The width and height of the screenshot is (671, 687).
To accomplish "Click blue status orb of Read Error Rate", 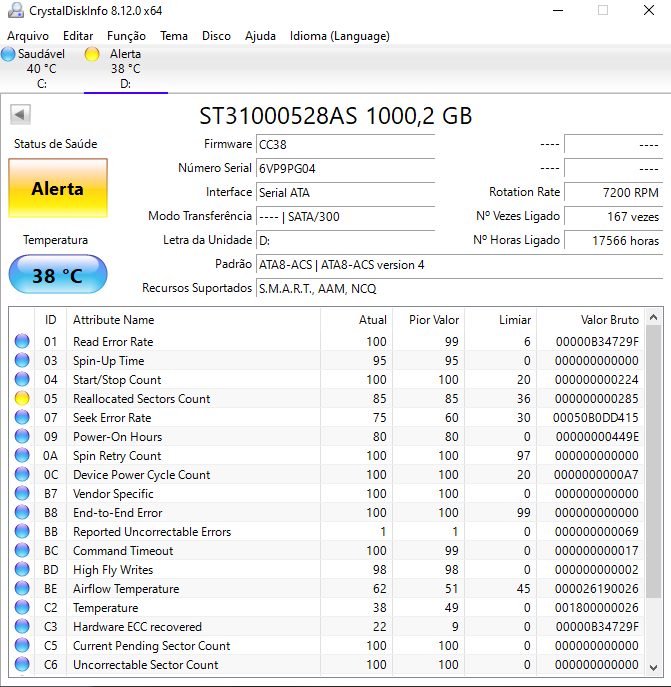I will (22, 341).
